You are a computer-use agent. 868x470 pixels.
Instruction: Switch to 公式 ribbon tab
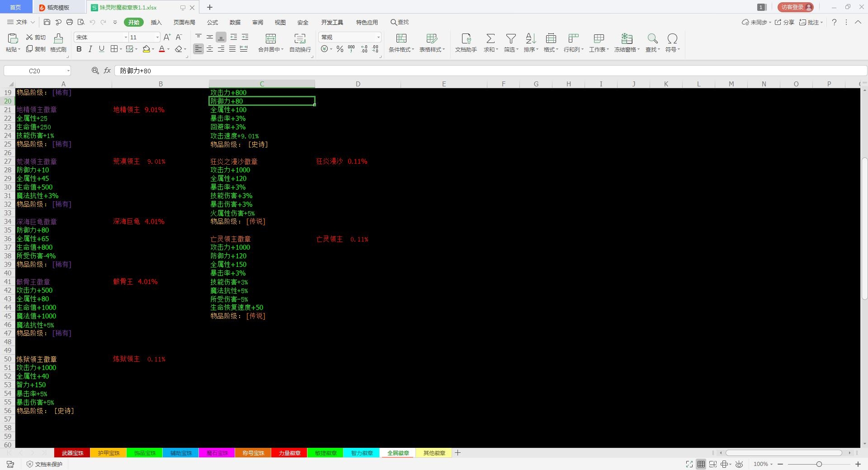tap(212, 22)
